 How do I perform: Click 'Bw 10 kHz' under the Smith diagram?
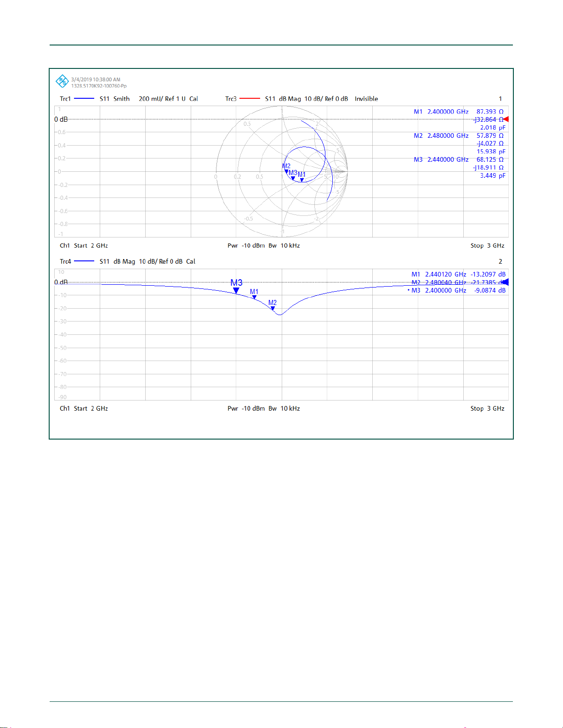pos(284,246)
